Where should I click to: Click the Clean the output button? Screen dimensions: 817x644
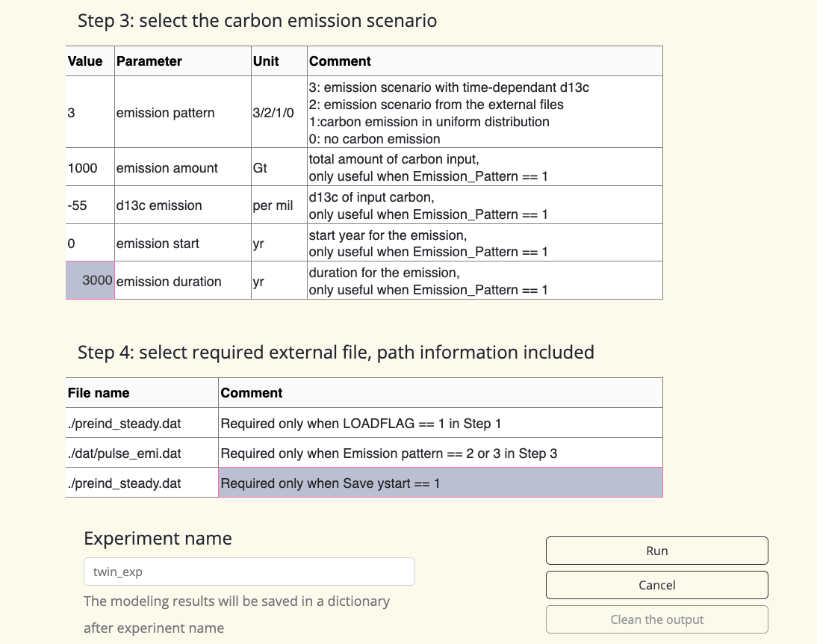coord(656,619)
